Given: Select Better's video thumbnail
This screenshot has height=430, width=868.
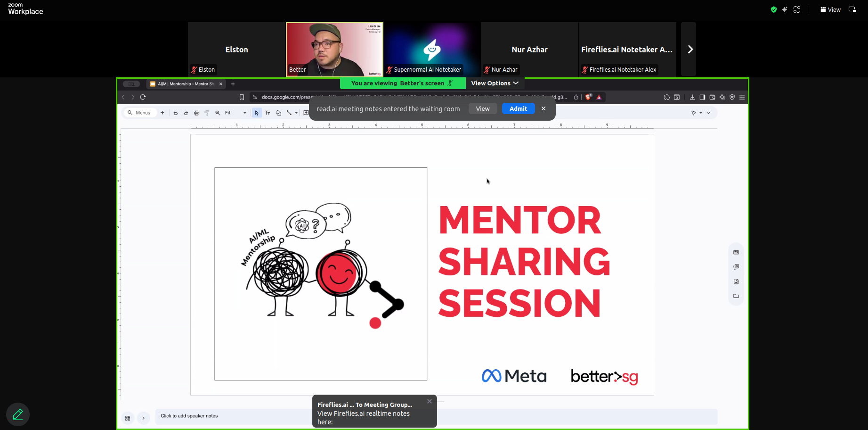Looking at the screenshot, I should point(334,50).
